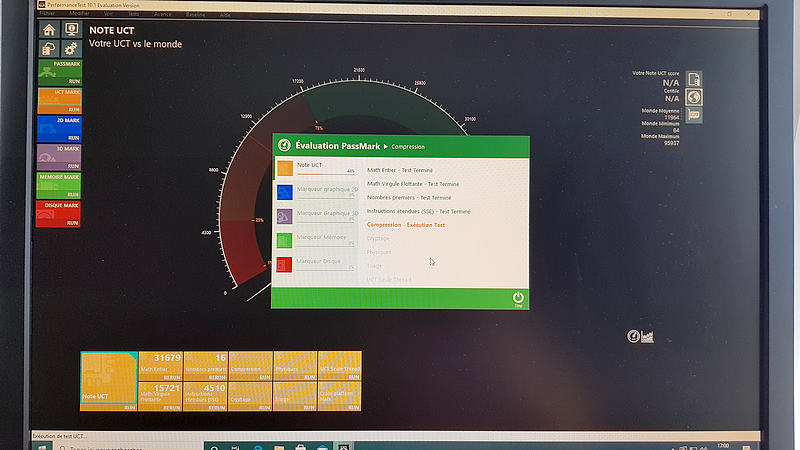Open the settings gears icon
Viewport: 800px width, 450px height.
tap(71, 49)
